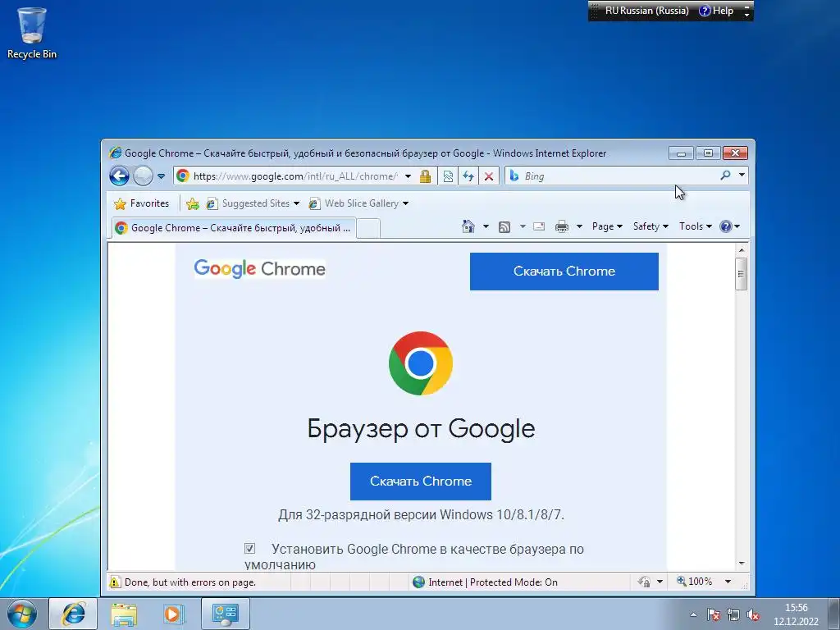Open the 100% zoom level button

coord(695,582)
